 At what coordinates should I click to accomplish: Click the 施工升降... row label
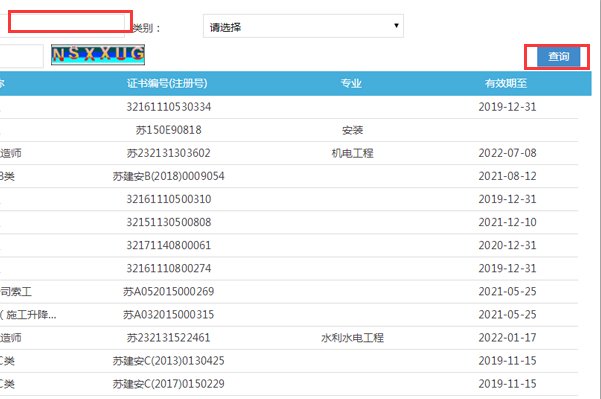point(31,315)
